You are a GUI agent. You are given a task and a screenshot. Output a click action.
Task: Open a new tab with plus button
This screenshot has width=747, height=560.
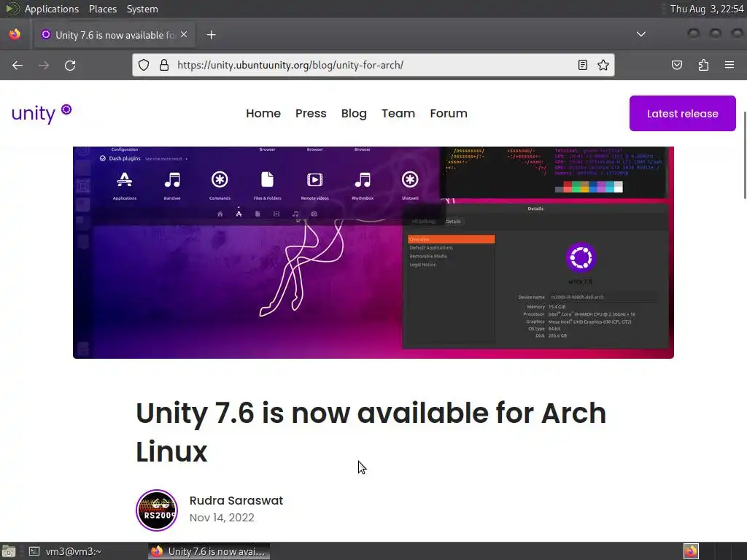pos(211,35)
